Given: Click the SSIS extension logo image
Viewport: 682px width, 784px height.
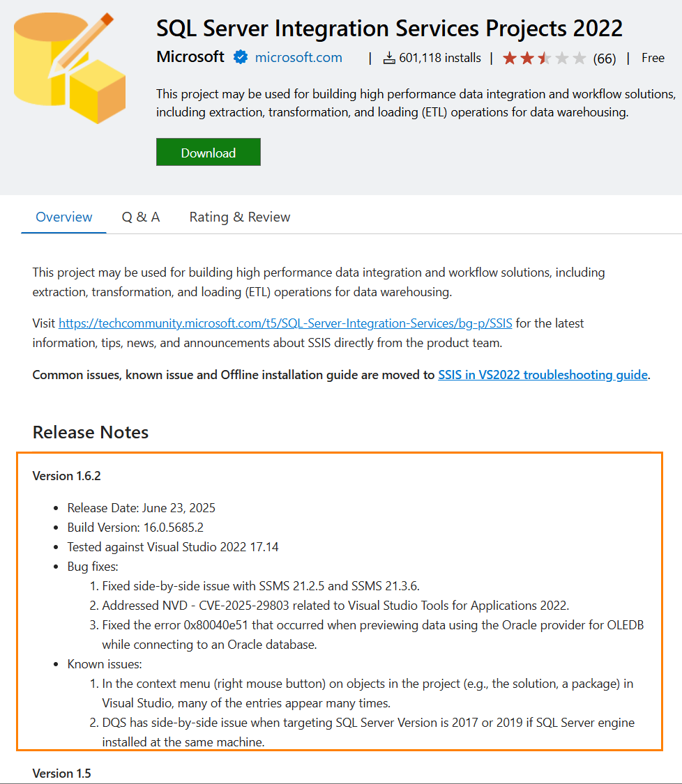Looking at the screenshot, I should pos(70,68).
